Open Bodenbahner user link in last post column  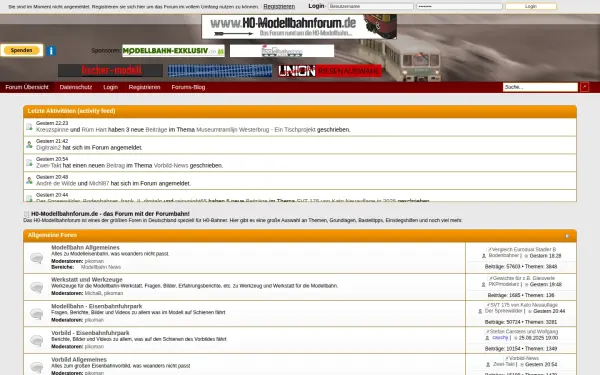click(x=504, y=256)
